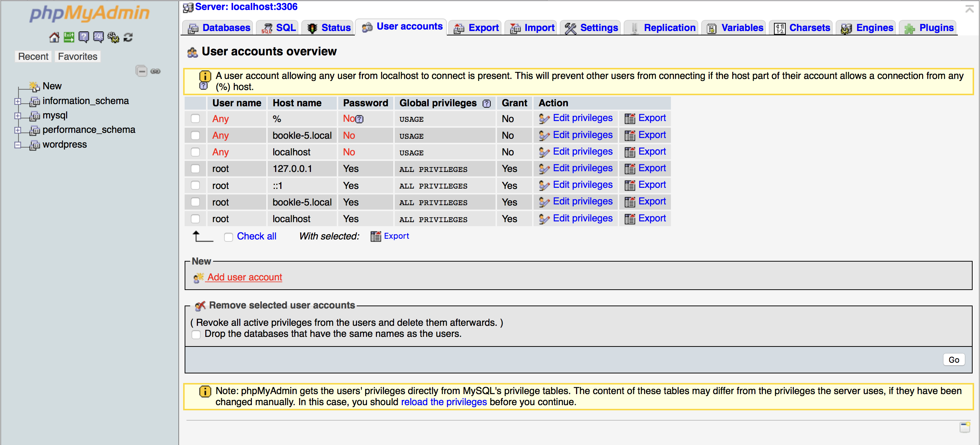
Task: Collapse wordpress database tree node
Action: 17,145
